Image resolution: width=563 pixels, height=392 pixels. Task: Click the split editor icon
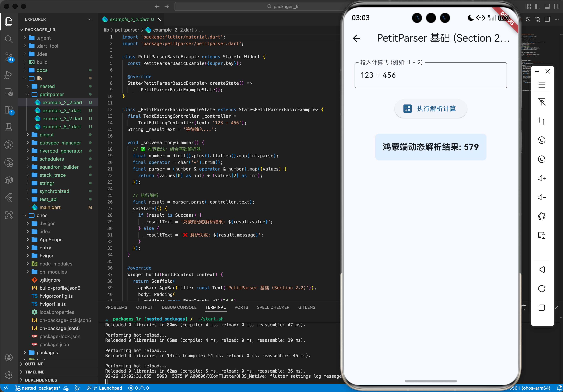547,19
